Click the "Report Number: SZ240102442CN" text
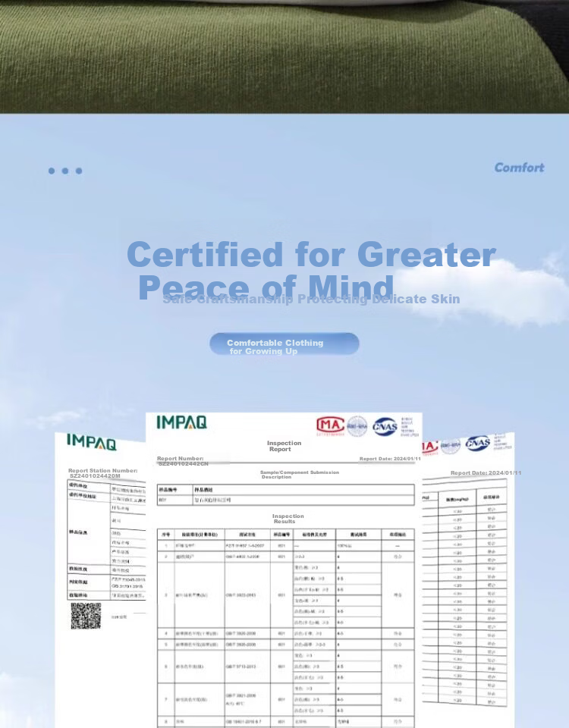569x728 pixels. click(183, 461)
